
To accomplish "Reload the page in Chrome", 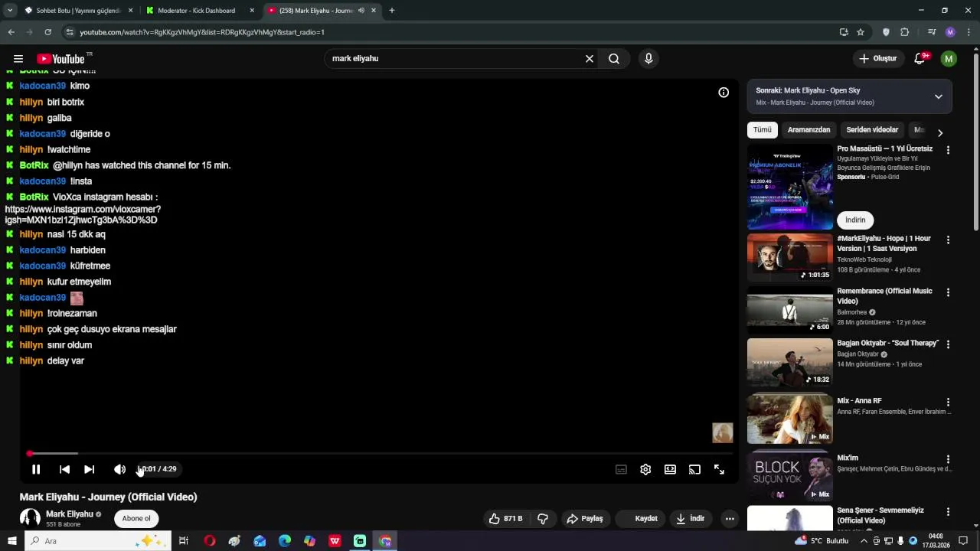I will pos(47,32).
